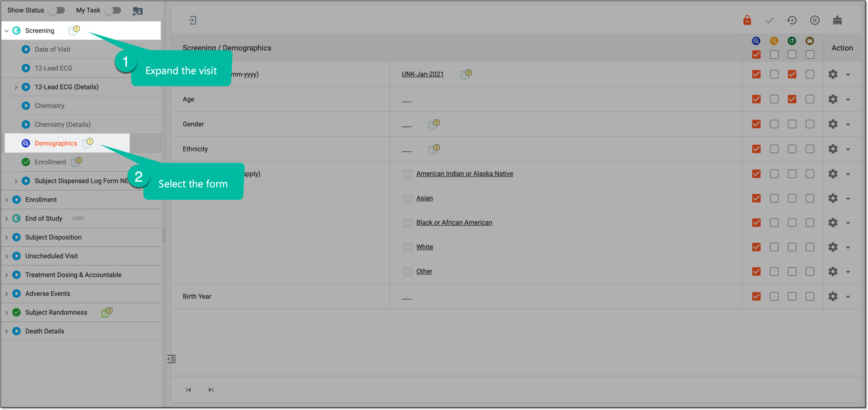Select the 12-Lead ECG form
The width and height of the screenshot is (868, 410).
(53, 68)
